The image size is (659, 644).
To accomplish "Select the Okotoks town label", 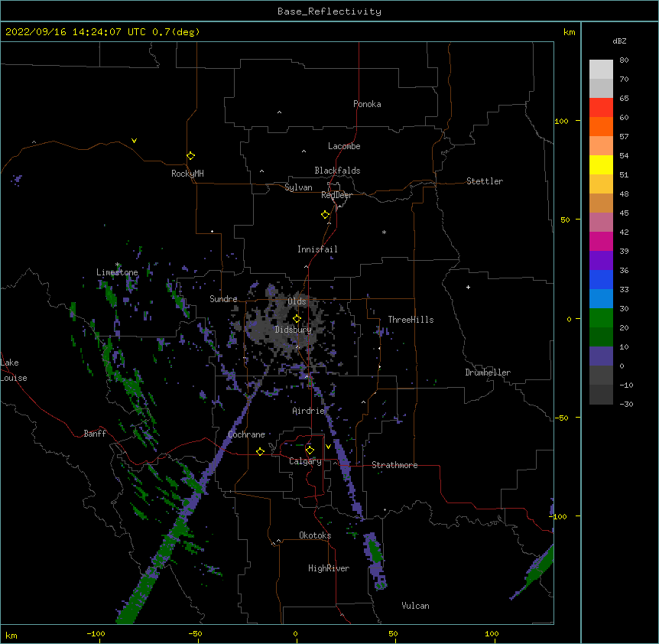I will point(315,535).
